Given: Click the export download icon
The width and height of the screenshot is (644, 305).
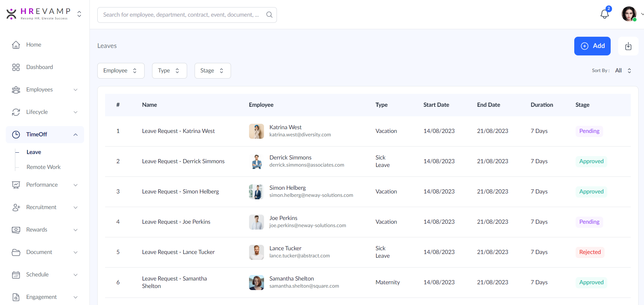Looking at the screenshot, I should tap(628, 46).
